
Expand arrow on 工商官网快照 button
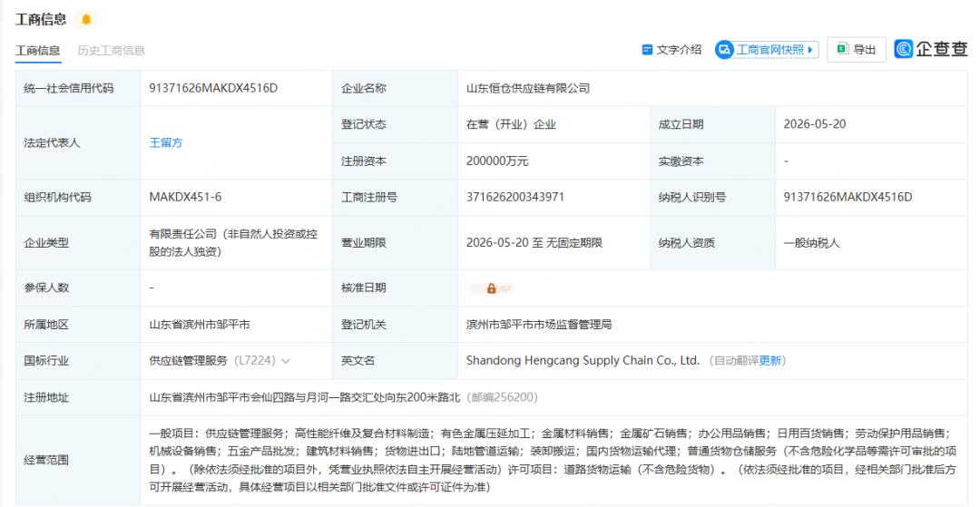[810, 49]
